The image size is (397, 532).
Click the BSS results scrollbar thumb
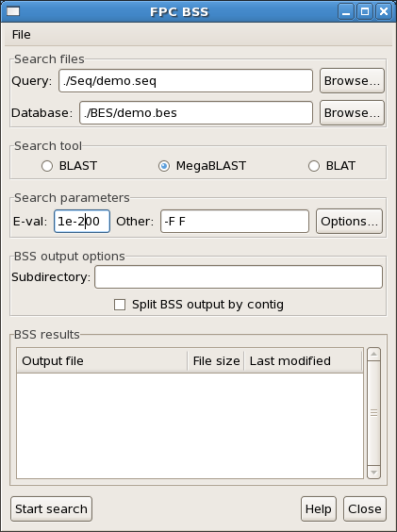click(373, 413)
